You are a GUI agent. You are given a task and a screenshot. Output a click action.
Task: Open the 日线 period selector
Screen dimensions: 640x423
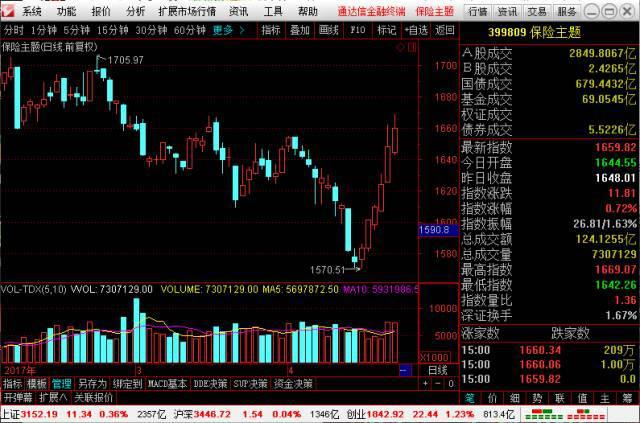click(x=437, y=369)
